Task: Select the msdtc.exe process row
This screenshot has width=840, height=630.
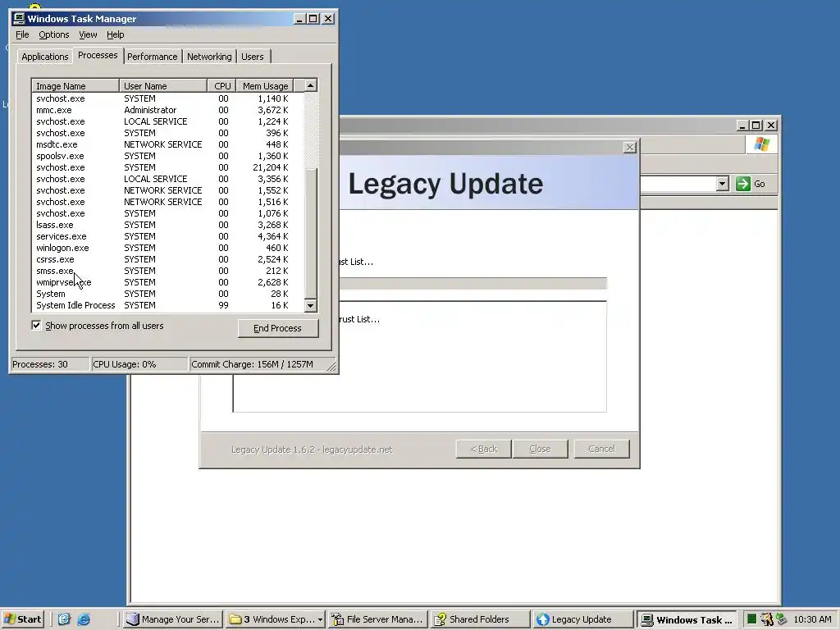Action: tap(167, 144)
